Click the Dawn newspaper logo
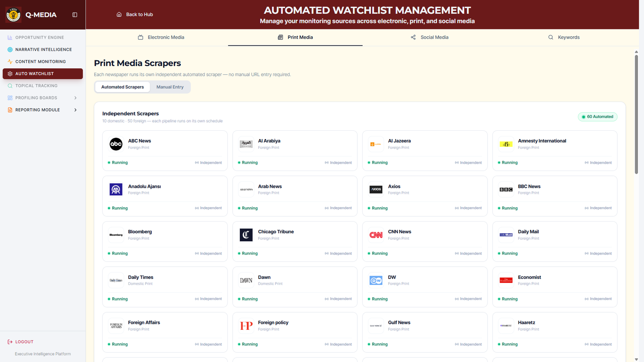The image size is (644, 362). [246, 280]
